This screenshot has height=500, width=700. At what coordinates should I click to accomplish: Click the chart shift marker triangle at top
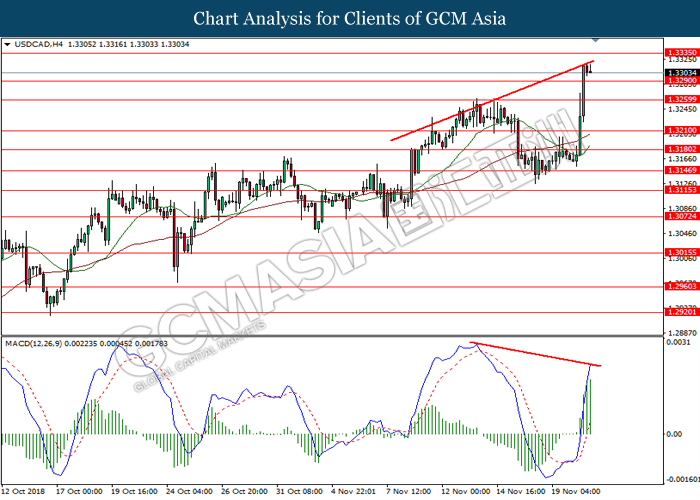pyautogui.click(x=596, y=40)
